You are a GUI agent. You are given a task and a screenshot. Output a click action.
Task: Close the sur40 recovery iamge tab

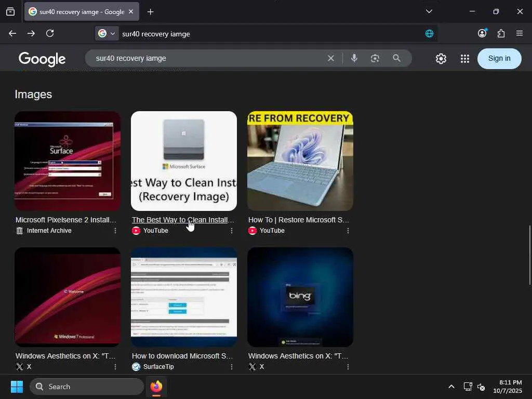coord(131,11)
